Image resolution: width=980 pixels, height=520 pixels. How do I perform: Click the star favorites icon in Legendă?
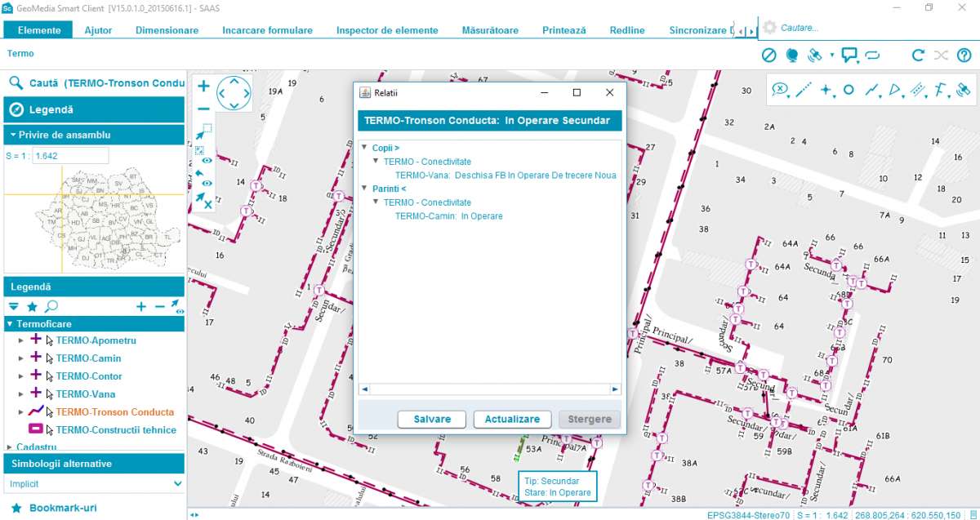point(32,307)
